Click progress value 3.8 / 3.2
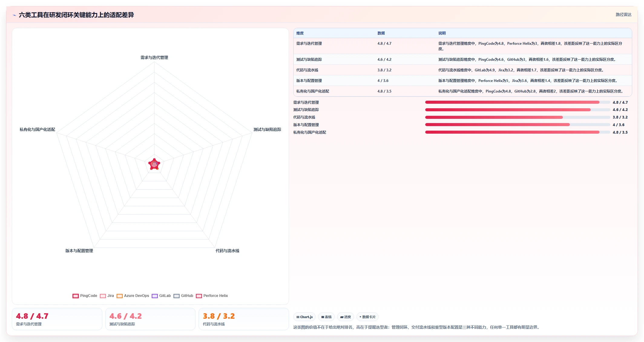 pyautogui.click(x=620, y=117)
